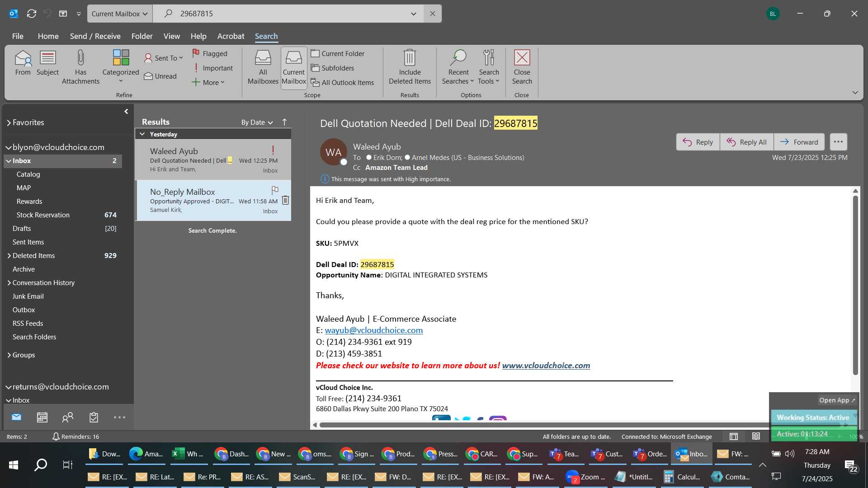Image resolution: width=868 pixels, height=488 pixels.
Task: Filter results by Flagged items
Action: click(x=210, y=53)
